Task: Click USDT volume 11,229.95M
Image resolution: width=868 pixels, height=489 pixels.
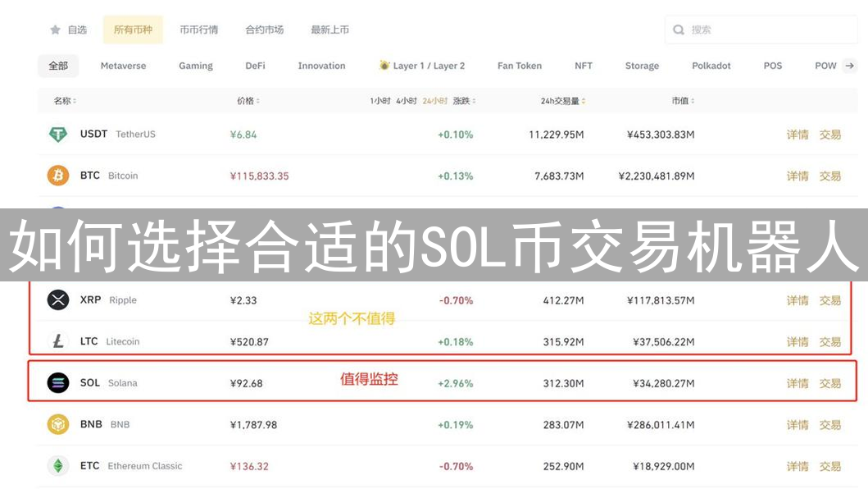Action: [x=557, y=135]
